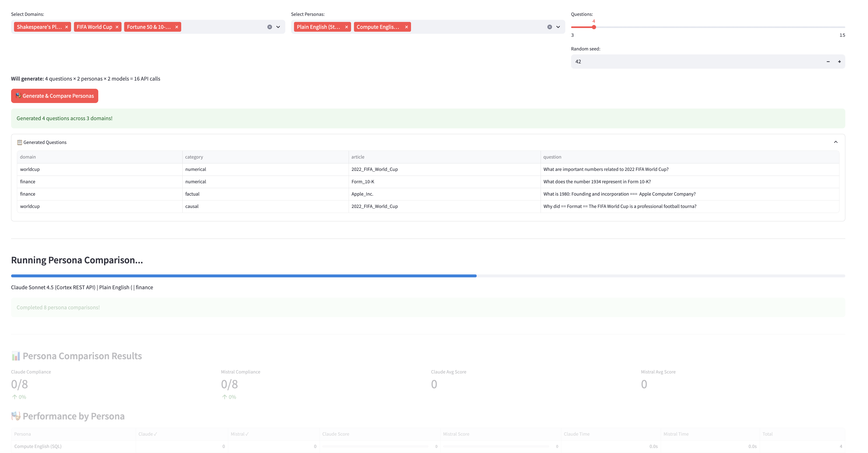Open the Select Domains dropdown
Image resolution: width=868 pixels, height=453 pixels.
tap(278, 27)
